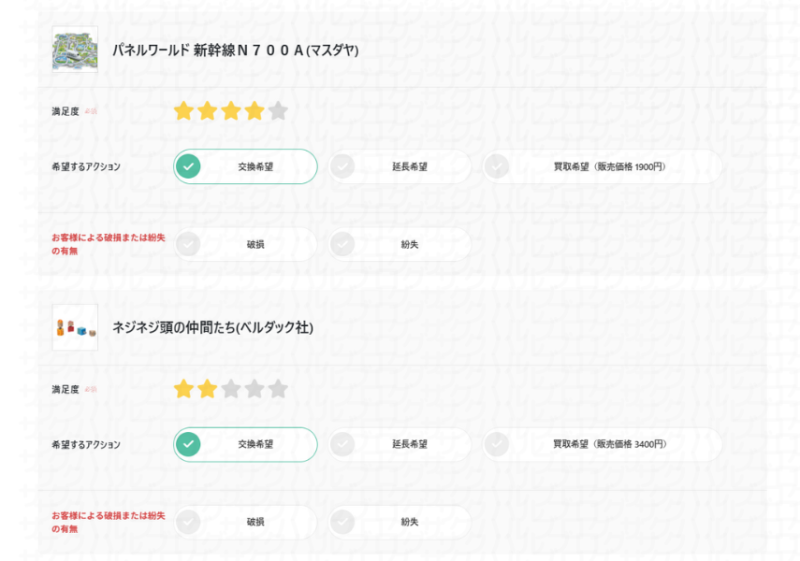Check 破損 for ネジネジ頭の仲間たち
The width and height of the screenshot is (800, 561).
[x=245, y=522]
